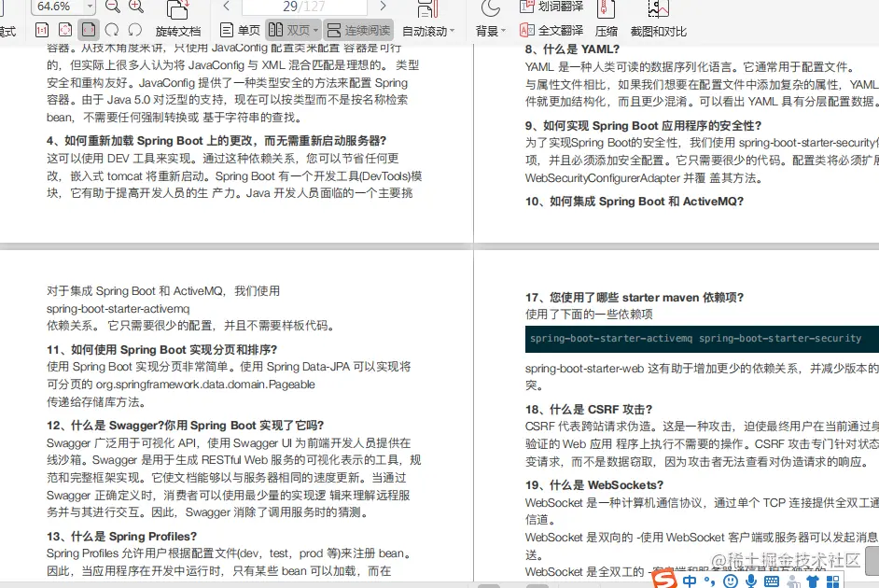Click heading 17、您使用了哪些 starter maven 依赖项

[x=634, y=298]
